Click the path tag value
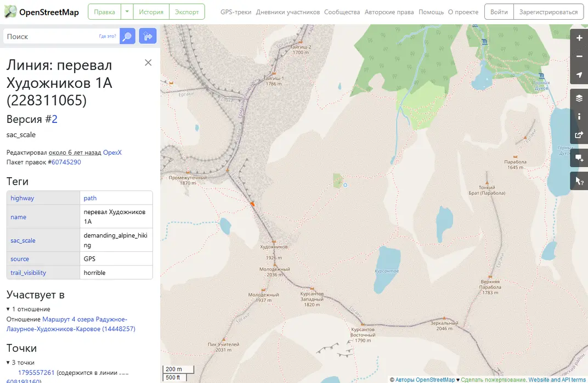This screenshot has height=383, width=588. (x=90, y=198)
